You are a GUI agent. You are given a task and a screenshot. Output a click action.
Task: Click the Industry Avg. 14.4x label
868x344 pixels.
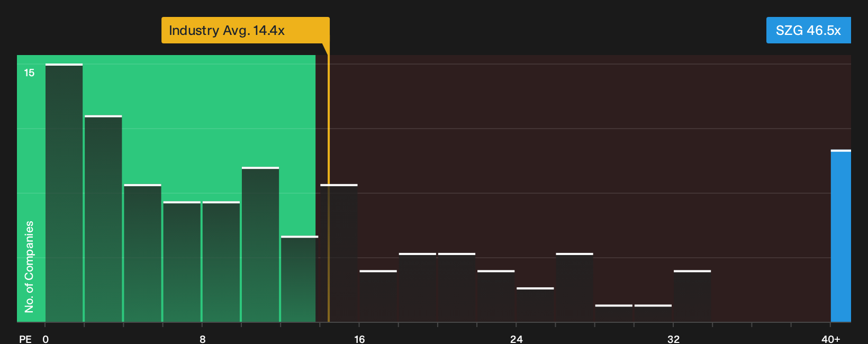point(246,30)
